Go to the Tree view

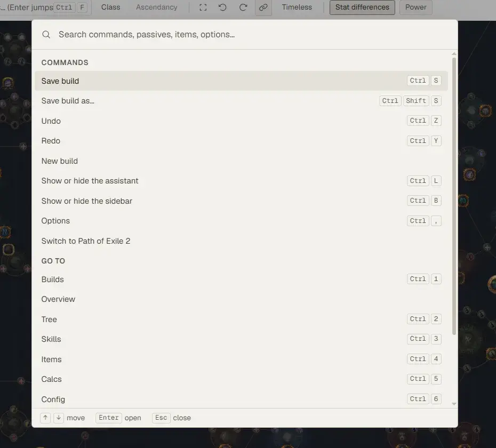(x=242, y=319)
